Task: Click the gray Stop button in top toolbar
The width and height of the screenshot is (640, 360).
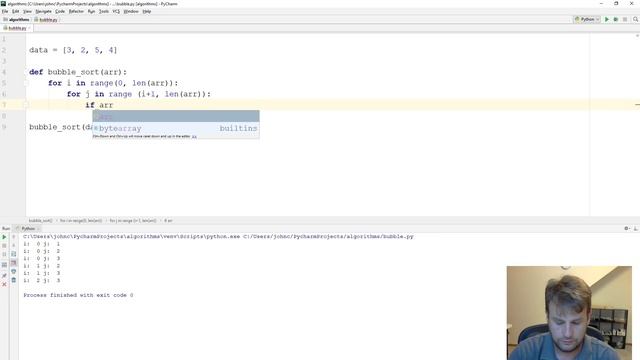Action: click(625, 19)
